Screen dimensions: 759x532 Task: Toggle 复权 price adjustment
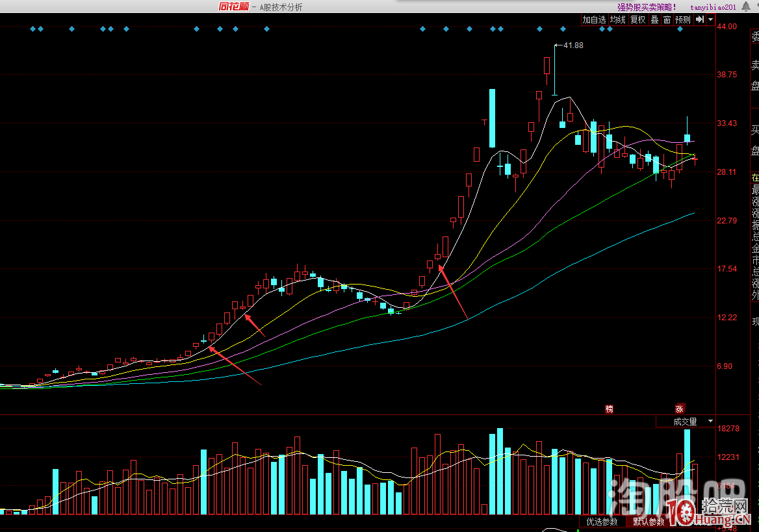coord(638,20)
